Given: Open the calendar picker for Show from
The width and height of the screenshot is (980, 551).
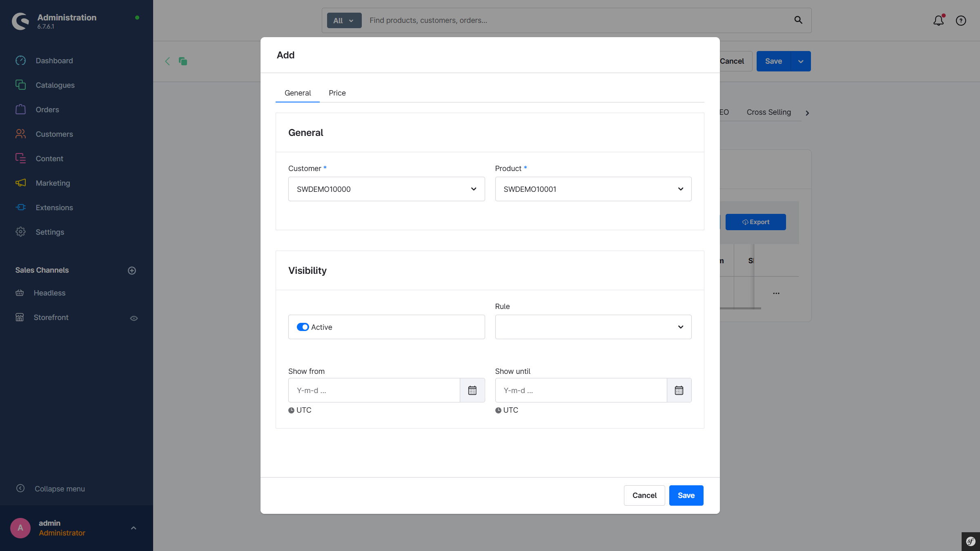Looking at the screenshot, I should pos(472,390).
